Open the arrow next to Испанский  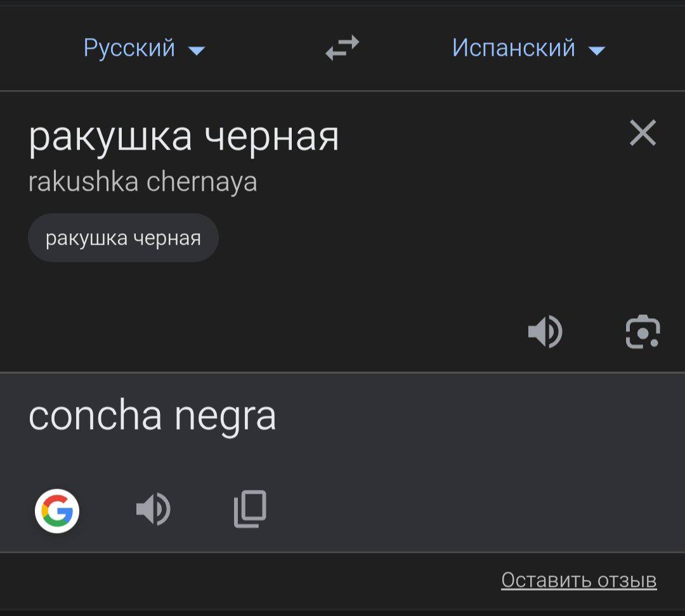click(597, 50)
